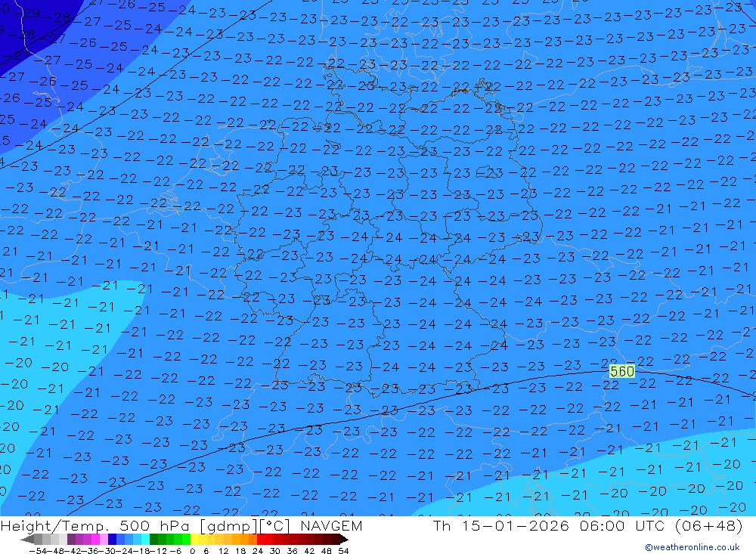Image resolution: width=756 pixels, height=554 pixels.
Task: Pick the dark navy blue legend swatch
Action: click(x=112, y=539)
